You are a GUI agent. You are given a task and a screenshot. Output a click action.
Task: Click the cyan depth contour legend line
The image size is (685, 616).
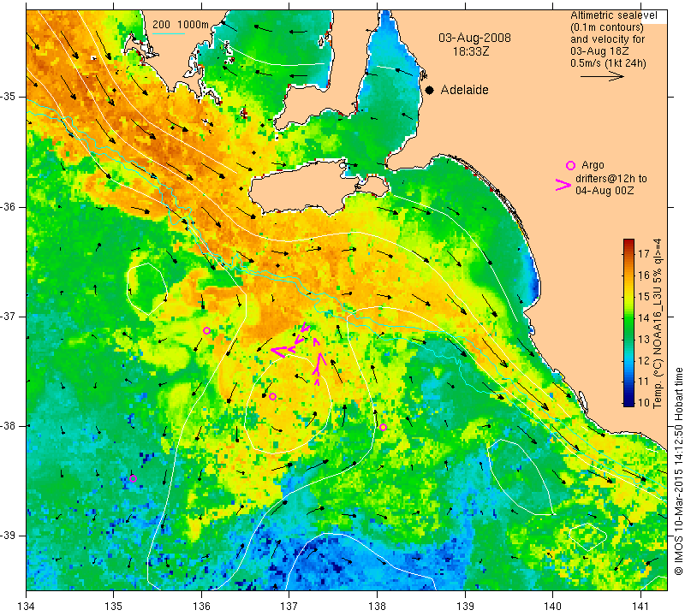click(x=169, y=33)
